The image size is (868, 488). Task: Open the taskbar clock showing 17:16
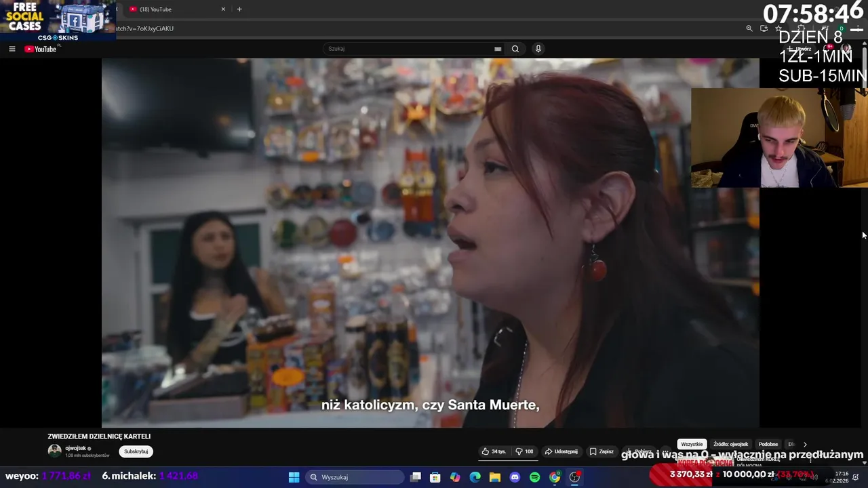pyautogui.click(x=835, y=477)
